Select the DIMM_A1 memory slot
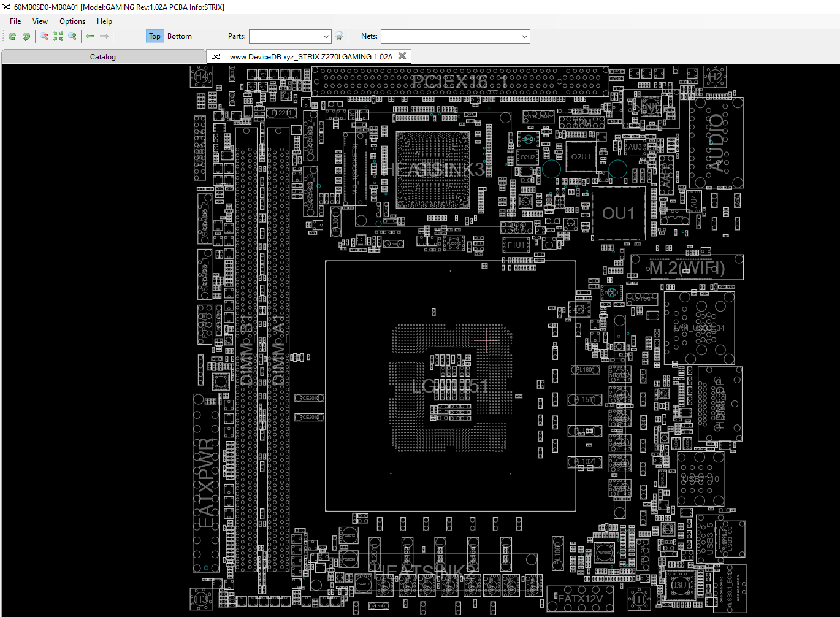This screenshot has width=840, height=617. tap(278, 350)
